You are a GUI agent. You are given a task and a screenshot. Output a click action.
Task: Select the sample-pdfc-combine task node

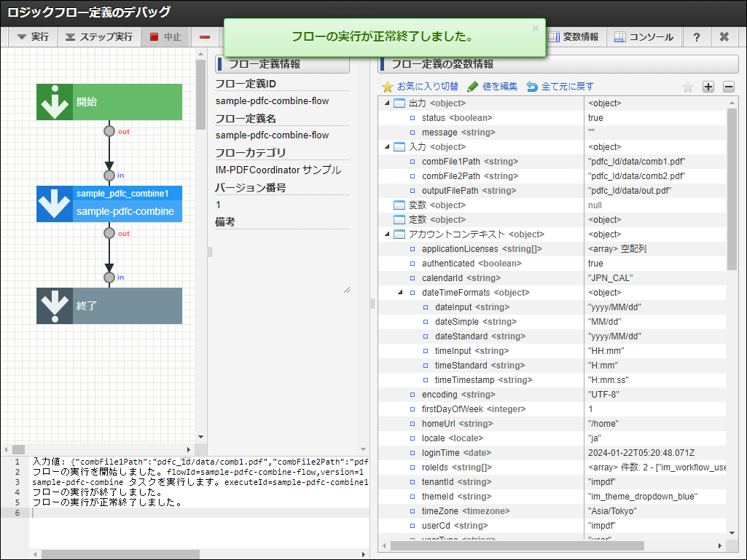[x=109, y=204]
